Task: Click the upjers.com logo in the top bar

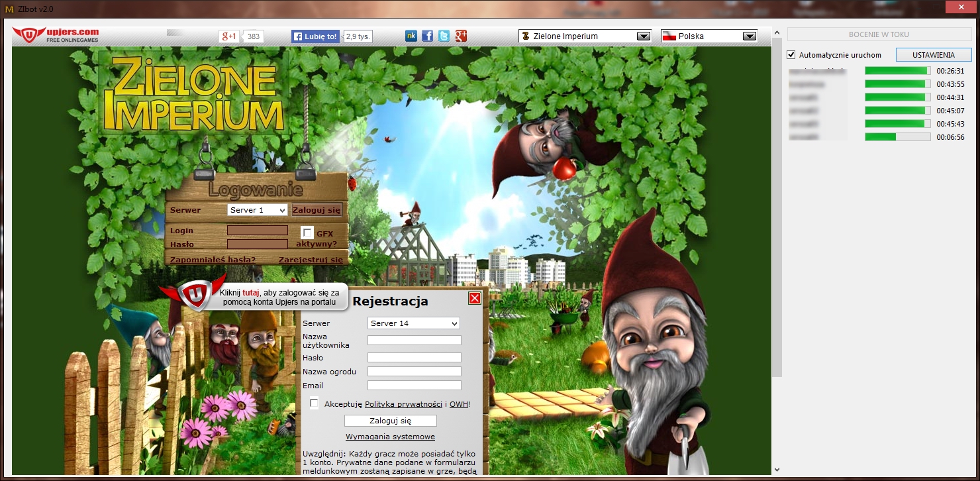Action: (56, 35)
